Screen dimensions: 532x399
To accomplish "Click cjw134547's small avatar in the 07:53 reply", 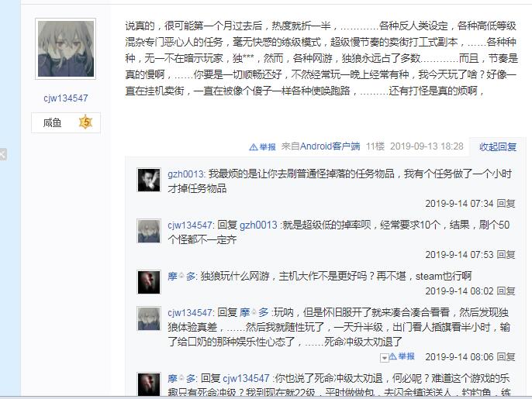I will pyautogui.click(x=149, y=231).
